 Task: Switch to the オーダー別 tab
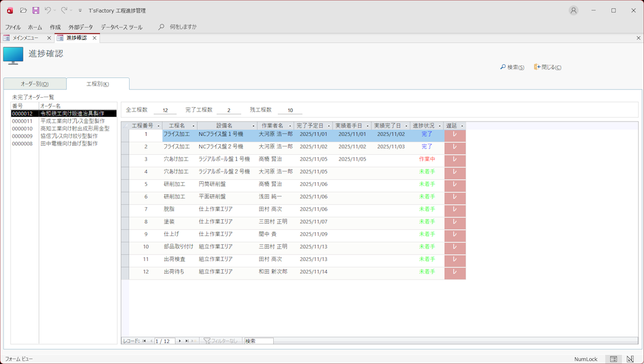pyautogui.click(x=35, y=84)
